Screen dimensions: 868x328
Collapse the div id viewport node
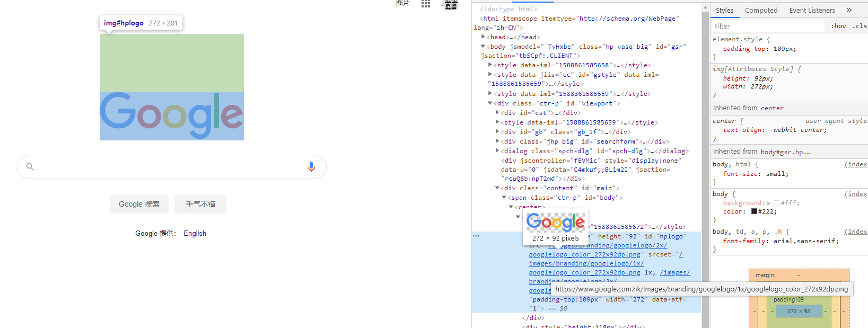[x=490, y=103]
